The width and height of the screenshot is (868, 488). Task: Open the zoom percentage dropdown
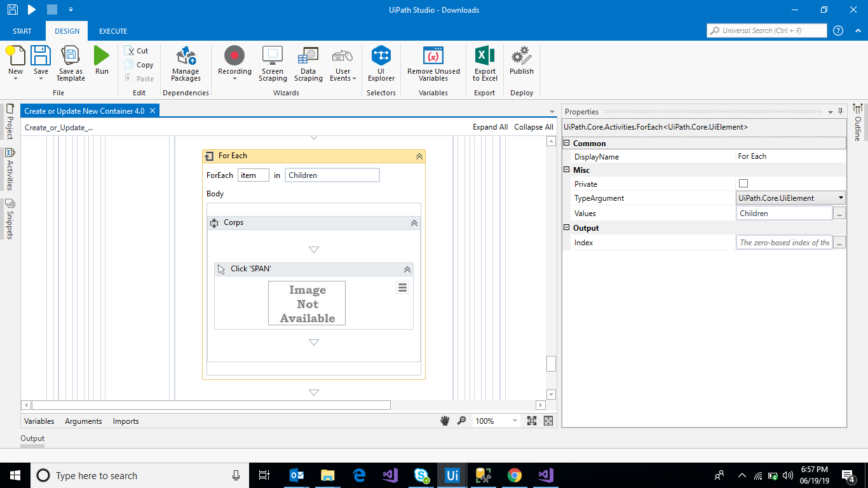[514, 421]
